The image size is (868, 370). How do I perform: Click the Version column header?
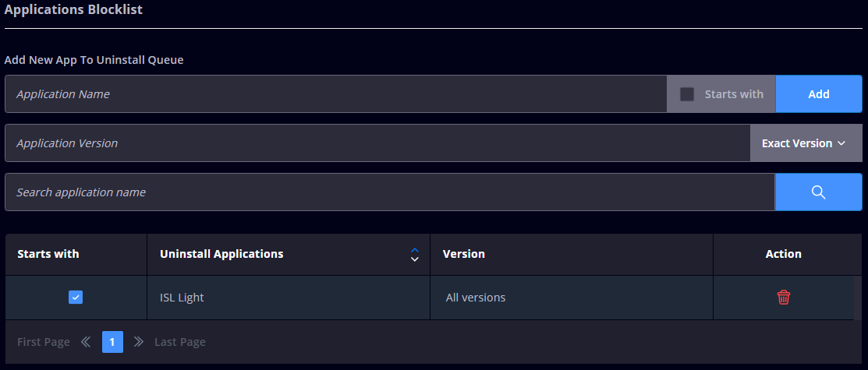pyautogui.click(x=464, y=254)
